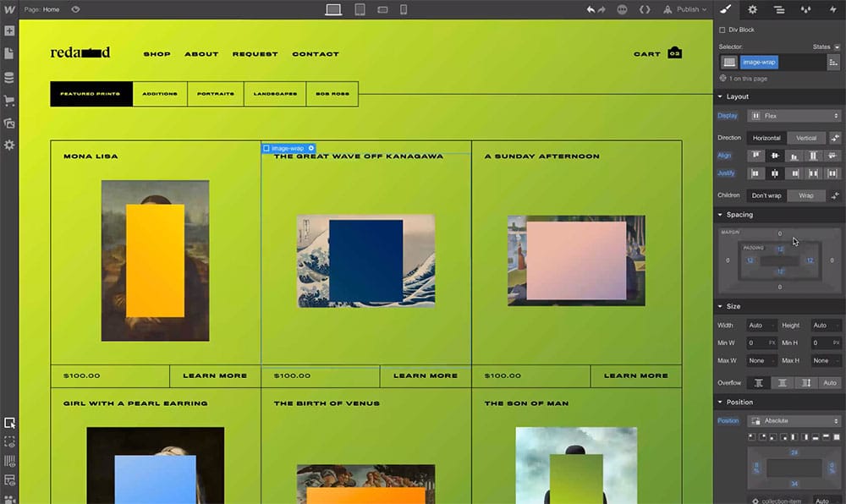Select Wrap for children

(x=806, y=195)
